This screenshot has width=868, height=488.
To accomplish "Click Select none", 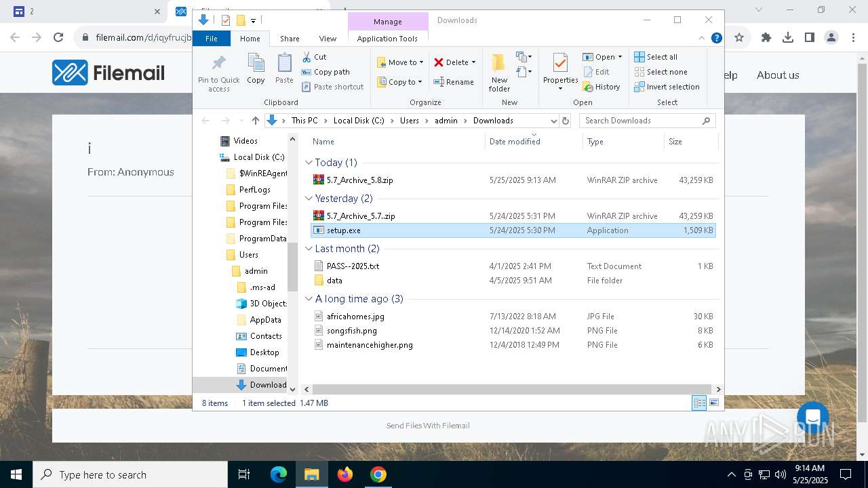I will point(660,72).
